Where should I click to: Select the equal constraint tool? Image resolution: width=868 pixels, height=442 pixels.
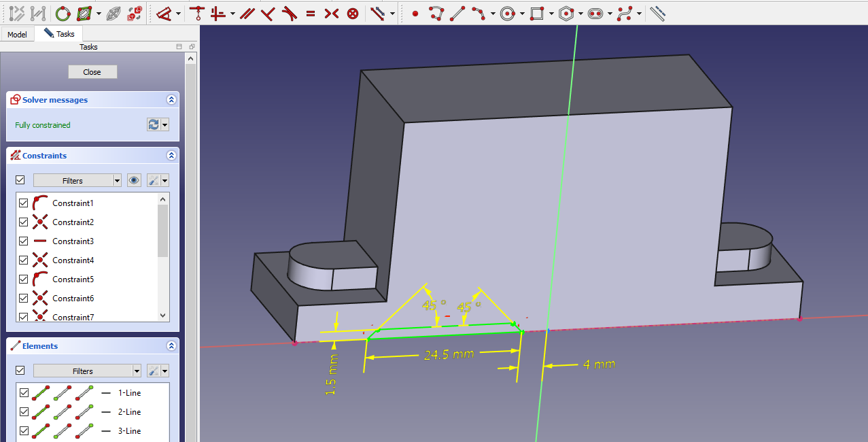[x=311, y=13]
